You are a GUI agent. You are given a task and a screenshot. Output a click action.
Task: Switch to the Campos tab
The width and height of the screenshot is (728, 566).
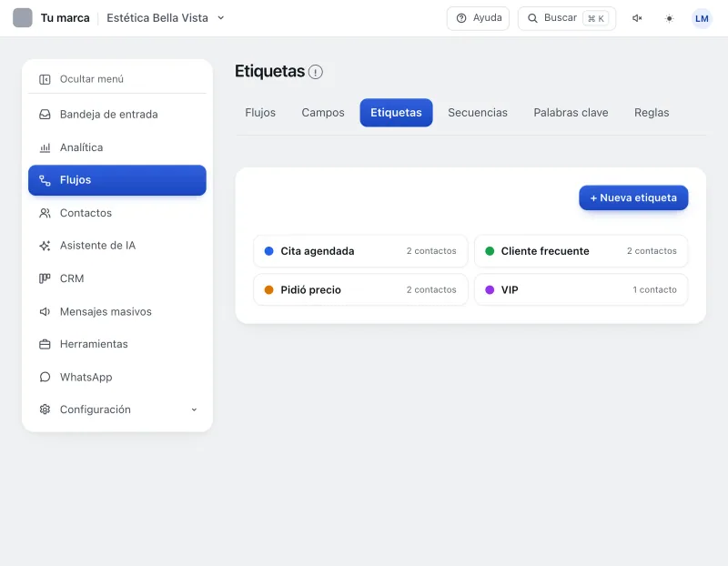323,113
